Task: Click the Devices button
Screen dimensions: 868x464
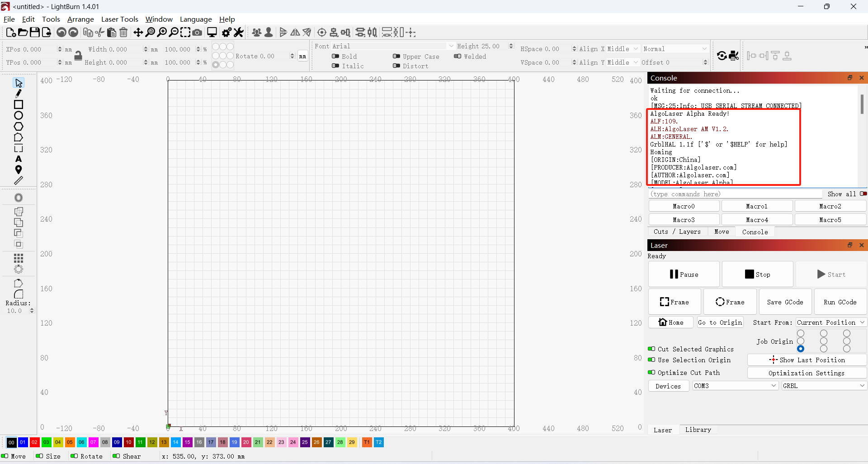Action: [x=668, y=386]
